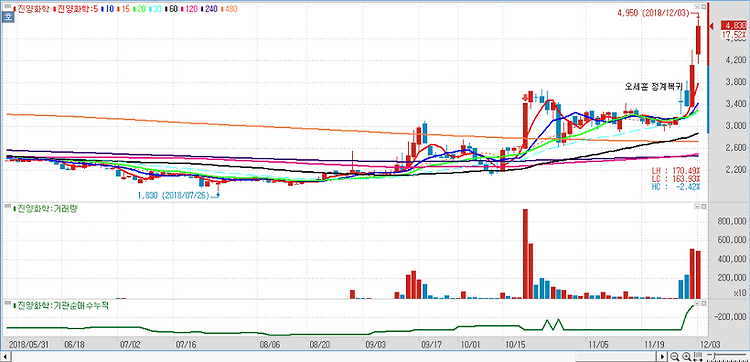The image size is (750, 362).
Task: Click the institutional net-buy pane minimize icon
Action: [x=697, y=303]
